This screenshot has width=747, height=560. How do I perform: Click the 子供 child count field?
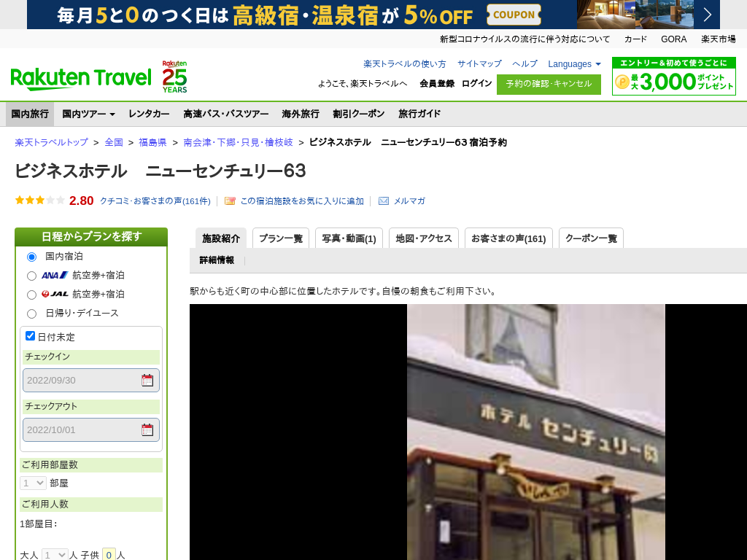click(109, 555)
